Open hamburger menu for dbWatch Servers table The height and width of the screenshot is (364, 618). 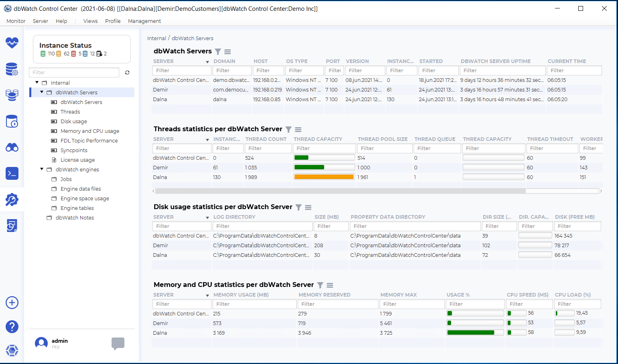click(228, 52)
